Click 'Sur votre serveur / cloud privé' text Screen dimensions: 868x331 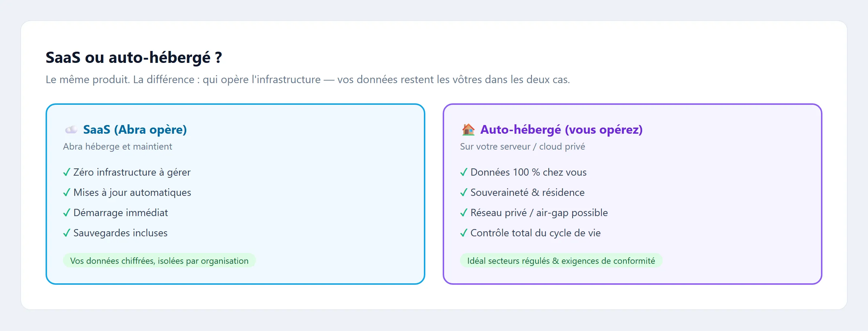(522, 146)
